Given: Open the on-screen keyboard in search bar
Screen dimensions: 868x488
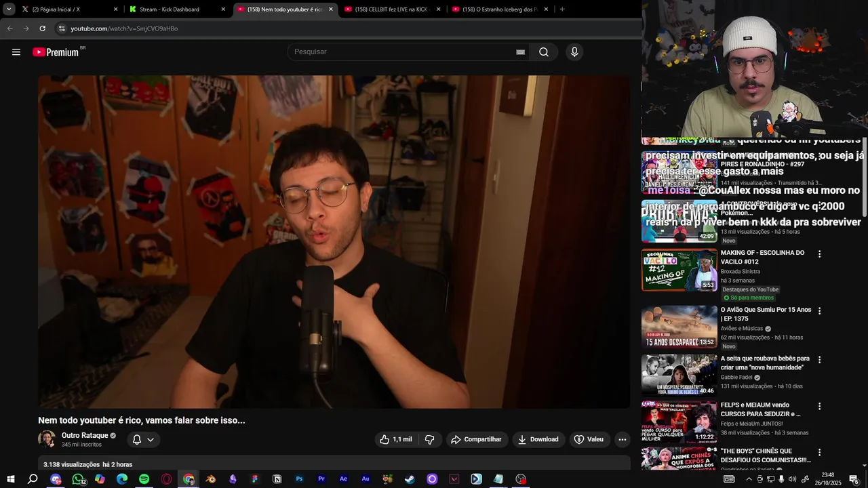Looking at the screenshot, I should coord(520,52).
